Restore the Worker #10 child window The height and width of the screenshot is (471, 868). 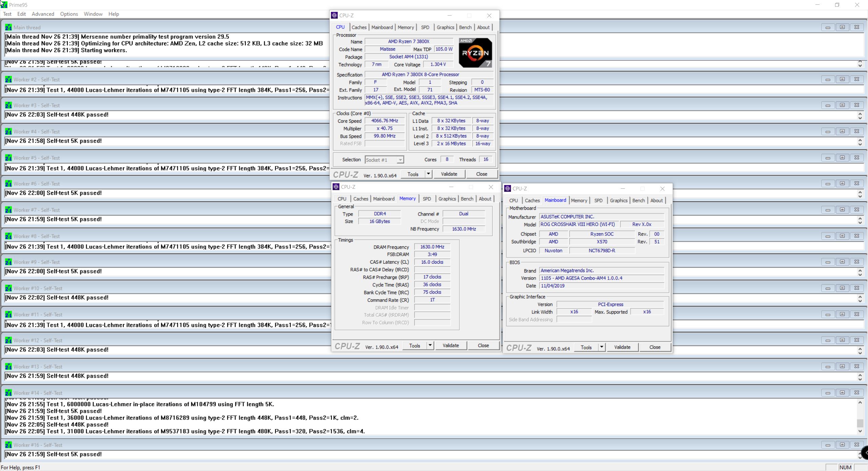point(842,288)
